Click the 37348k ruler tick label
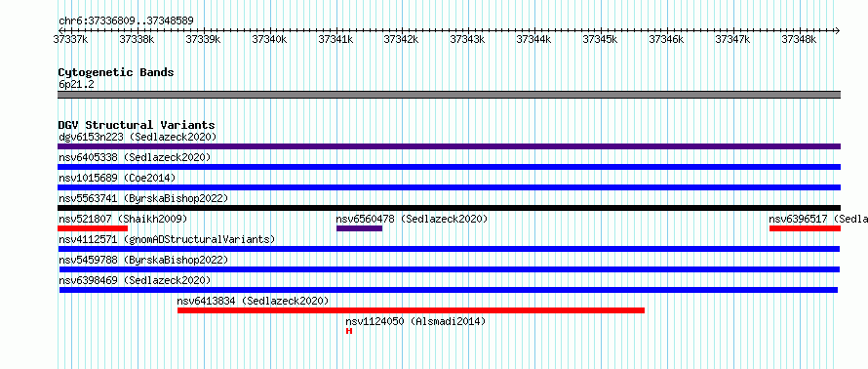The image size is (868, 369). pos(798,39)
